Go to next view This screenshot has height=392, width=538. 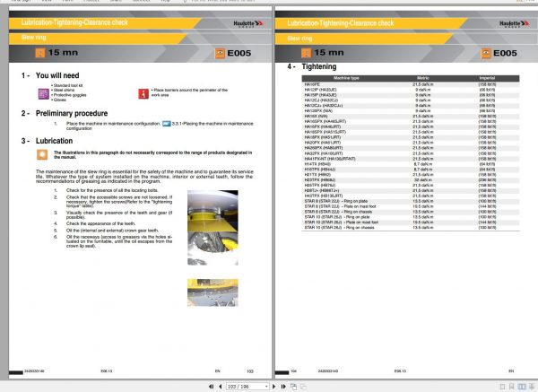tap(304, 387)
